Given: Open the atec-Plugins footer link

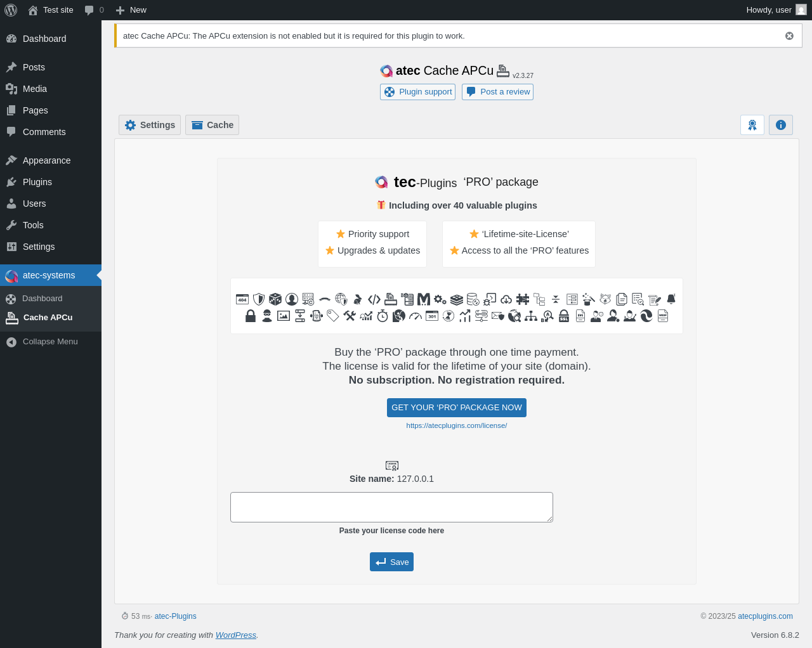Looking at the screenshot, I should tap(176, 616).
